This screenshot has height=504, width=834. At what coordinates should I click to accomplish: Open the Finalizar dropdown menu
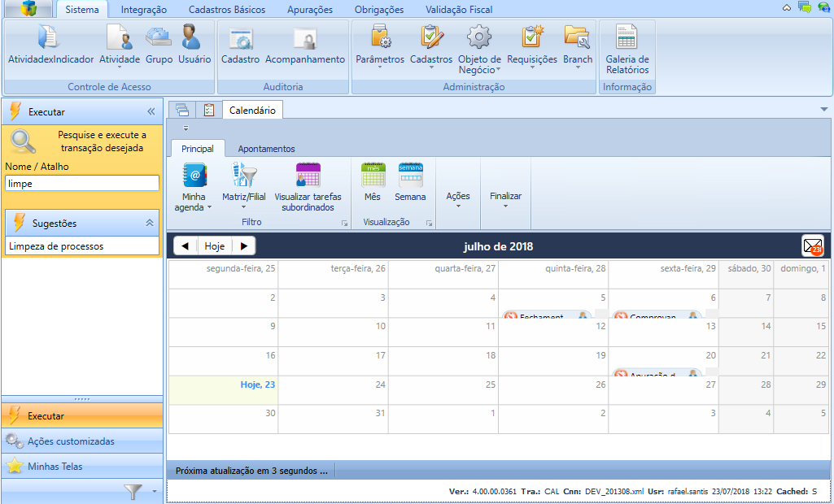[x=505, y=200]
